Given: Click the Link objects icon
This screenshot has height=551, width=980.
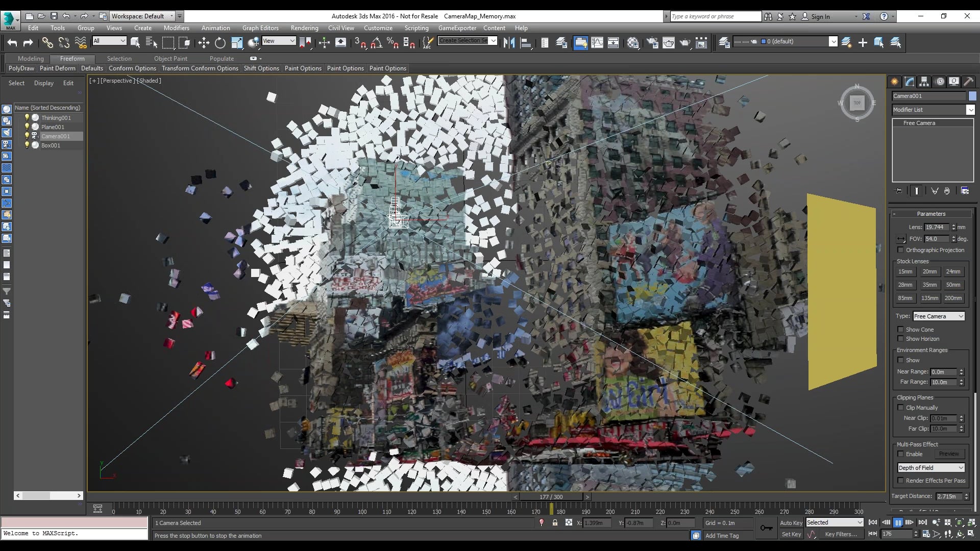Looking at the screenshot, I should tap(47, 43).
